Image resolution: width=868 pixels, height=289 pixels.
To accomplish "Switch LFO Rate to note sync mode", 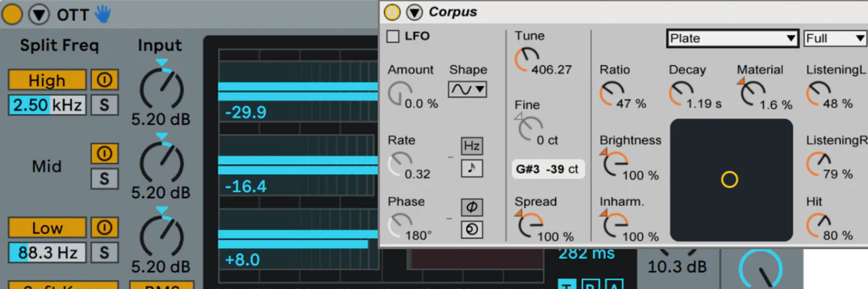I will (x=472, y=168).
